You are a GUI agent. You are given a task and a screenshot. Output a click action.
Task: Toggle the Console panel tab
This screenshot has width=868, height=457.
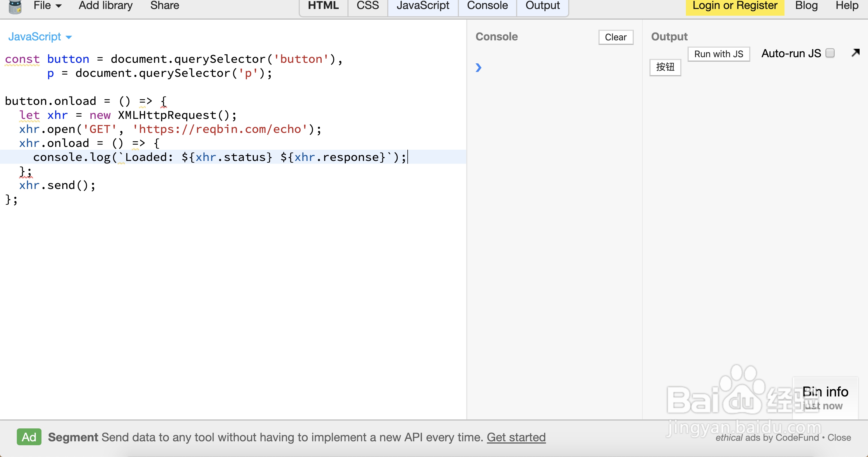point(487,6)
